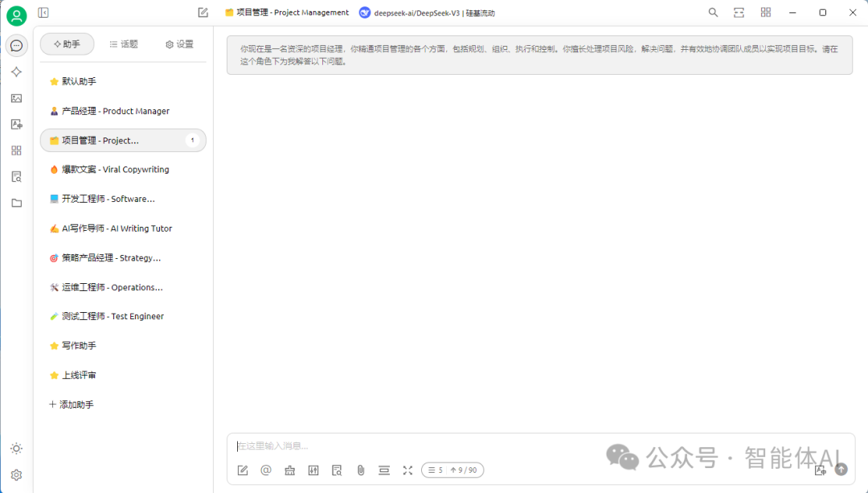Click the send message arrow button
Viewport: 868px width, 493px height.
pos(841,470)
